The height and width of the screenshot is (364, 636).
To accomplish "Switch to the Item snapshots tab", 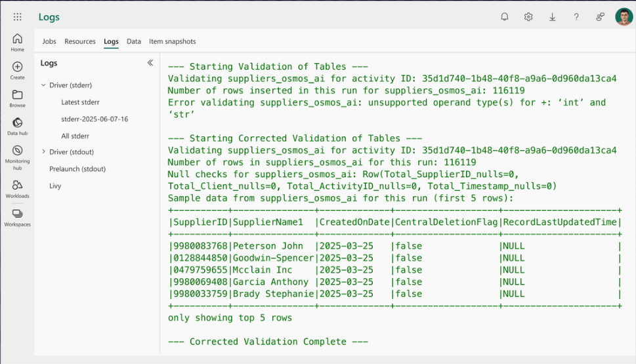I will 172,41.
